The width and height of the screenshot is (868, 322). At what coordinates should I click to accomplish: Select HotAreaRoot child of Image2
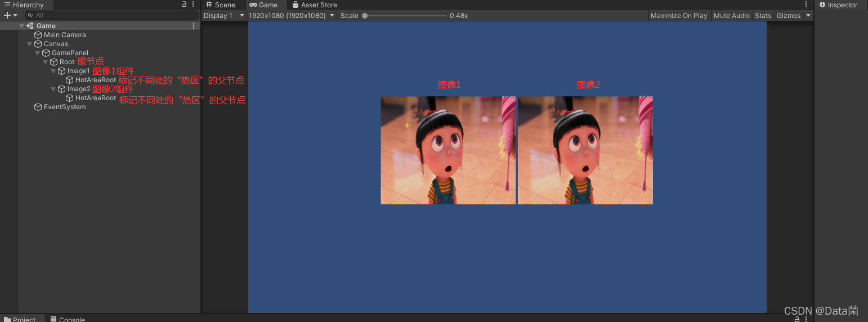96,98
